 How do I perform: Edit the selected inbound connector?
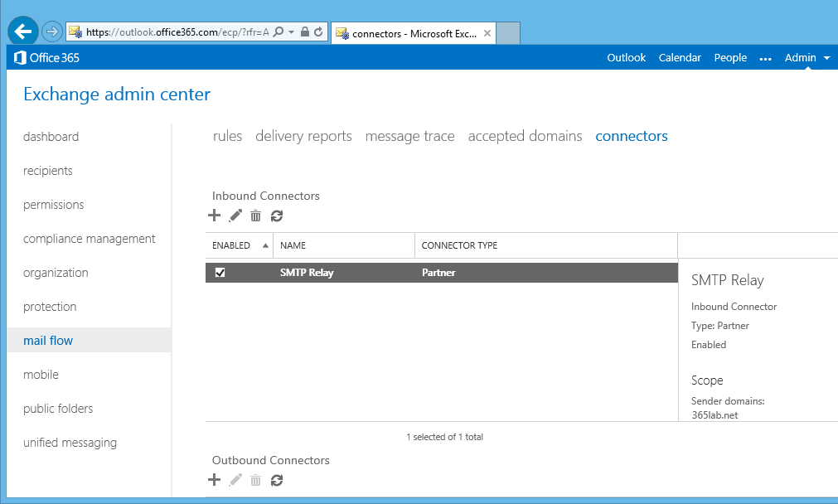tap(235, 216)
